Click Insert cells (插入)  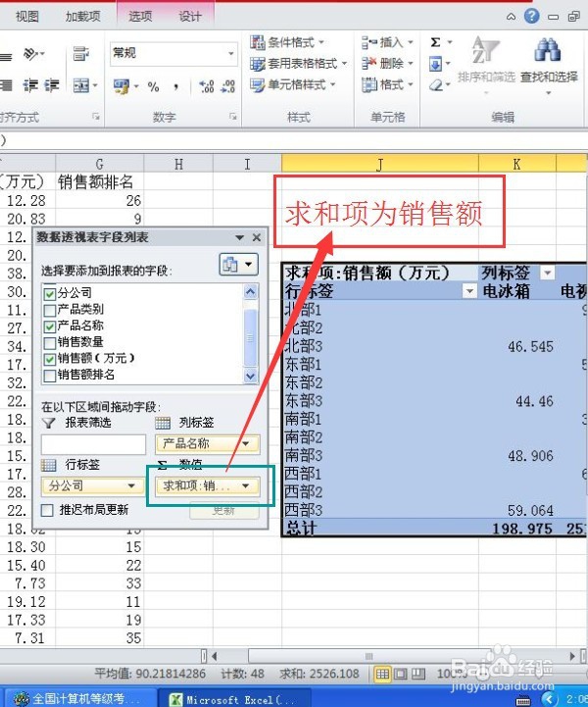[386, 42]
